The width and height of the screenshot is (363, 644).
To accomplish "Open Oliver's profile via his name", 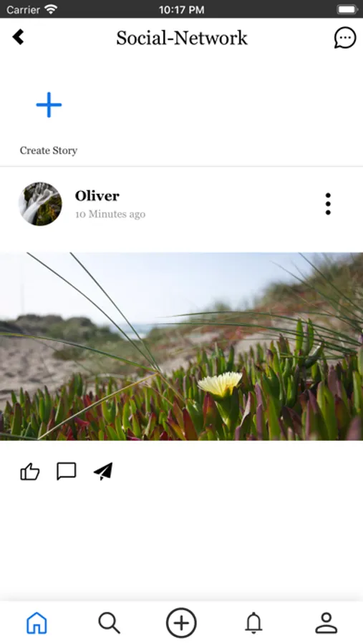I will (x=97, y=196).
